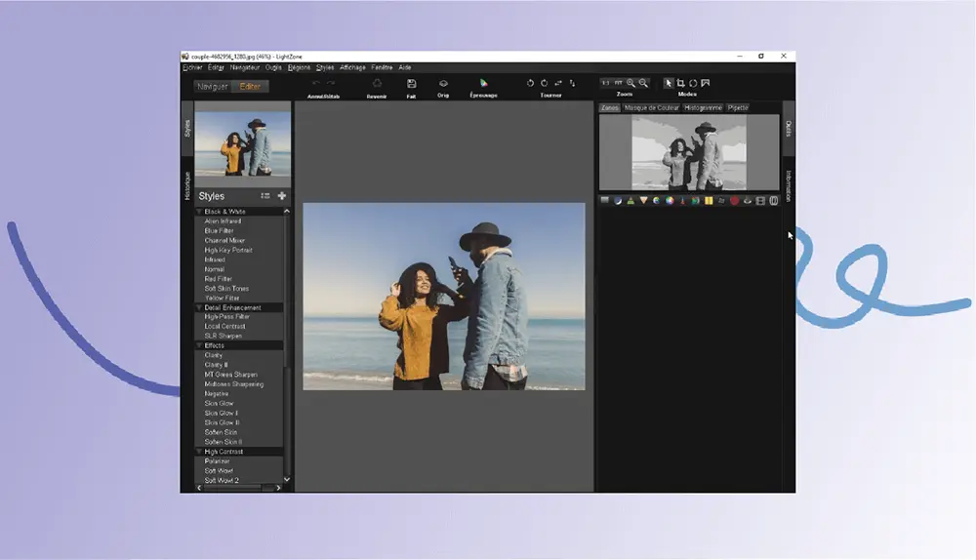The height and width of the screenshot is (560, 976).
Task: Switch to the Histogramme tab
Action: click(x=703, y=107)
